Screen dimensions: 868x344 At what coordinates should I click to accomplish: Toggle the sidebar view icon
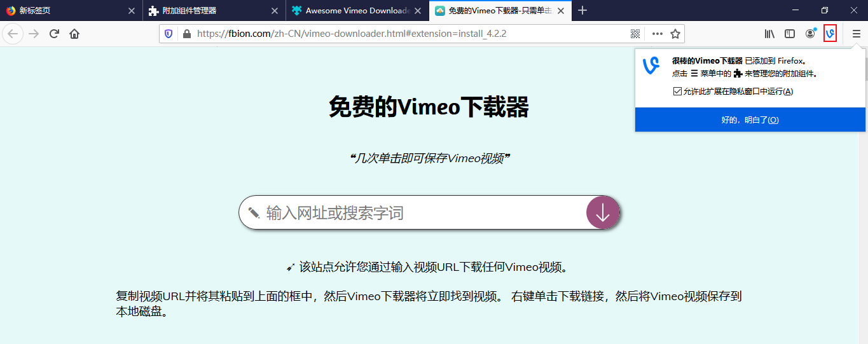click(x=790, y=34)
